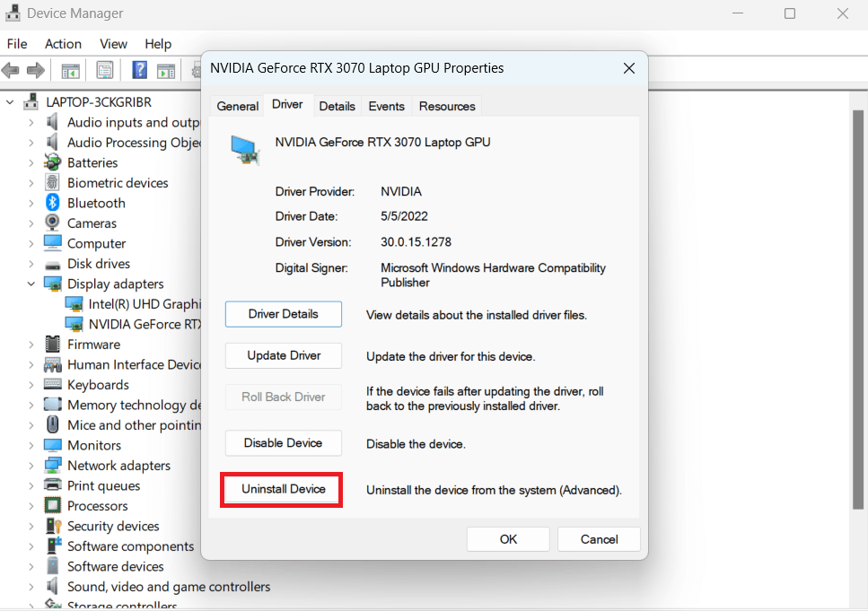
Task: Open the Action menu
Action: pos(63,44)
